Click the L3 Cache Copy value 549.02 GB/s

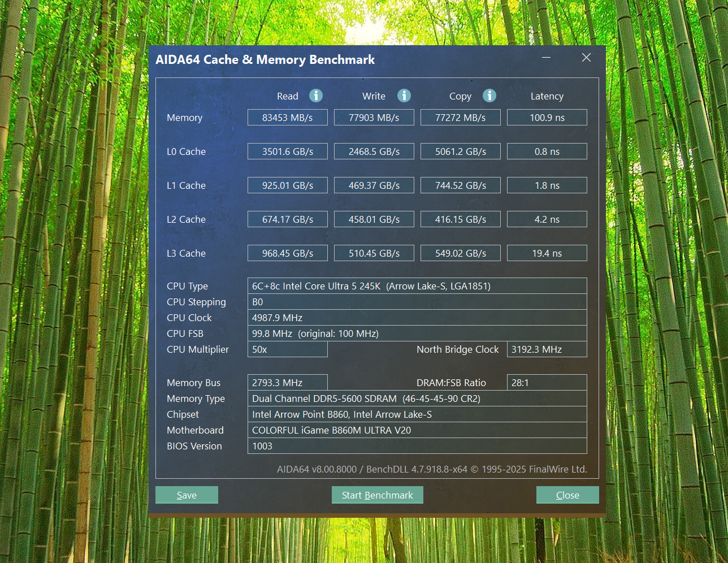pos(461,253)
